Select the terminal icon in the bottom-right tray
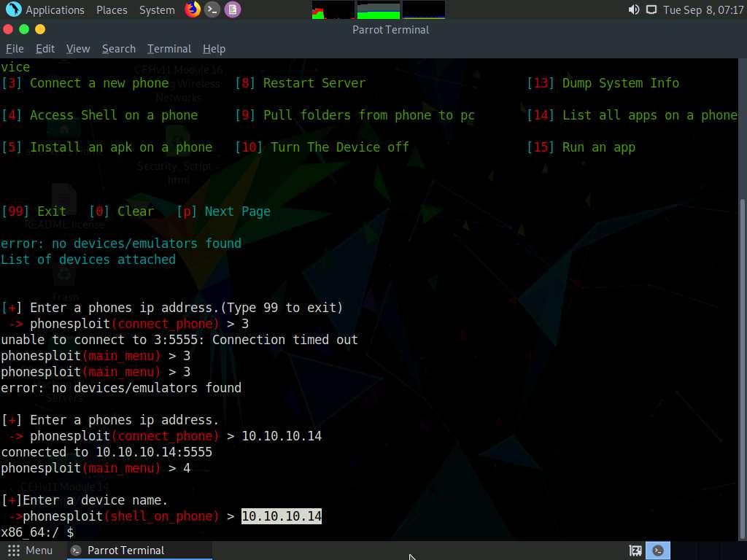This screenshot has height=560, width=747. 658,550
